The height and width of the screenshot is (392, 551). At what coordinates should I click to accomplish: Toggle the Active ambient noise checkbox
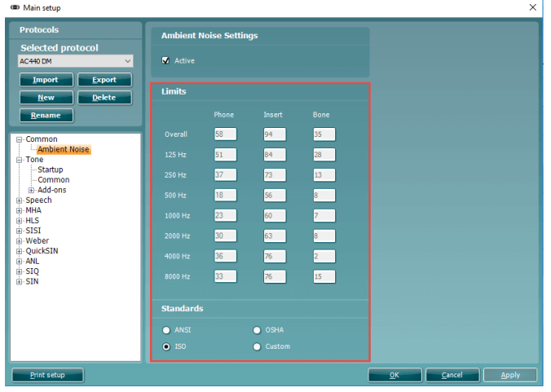tap(165, 60)
